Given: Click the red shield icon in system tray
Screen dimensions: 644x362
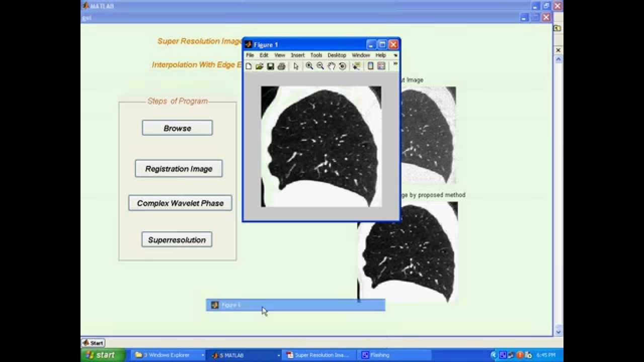Looking at the screenshot, I should tap(520, 355).
